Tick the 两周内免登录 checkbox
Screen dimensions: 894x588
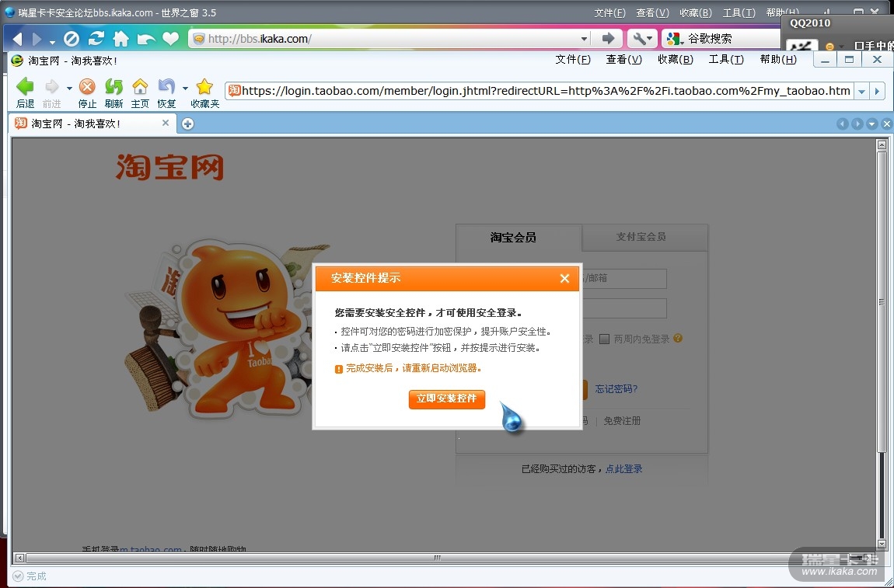pos(604,339)
